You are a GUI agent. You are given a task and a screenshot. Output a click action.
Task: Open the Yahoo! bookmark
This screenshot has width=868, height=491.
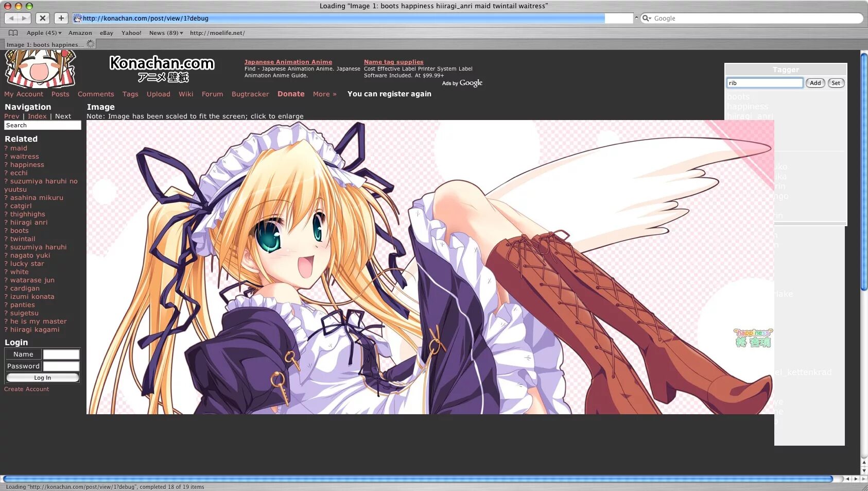click(131, 33)
